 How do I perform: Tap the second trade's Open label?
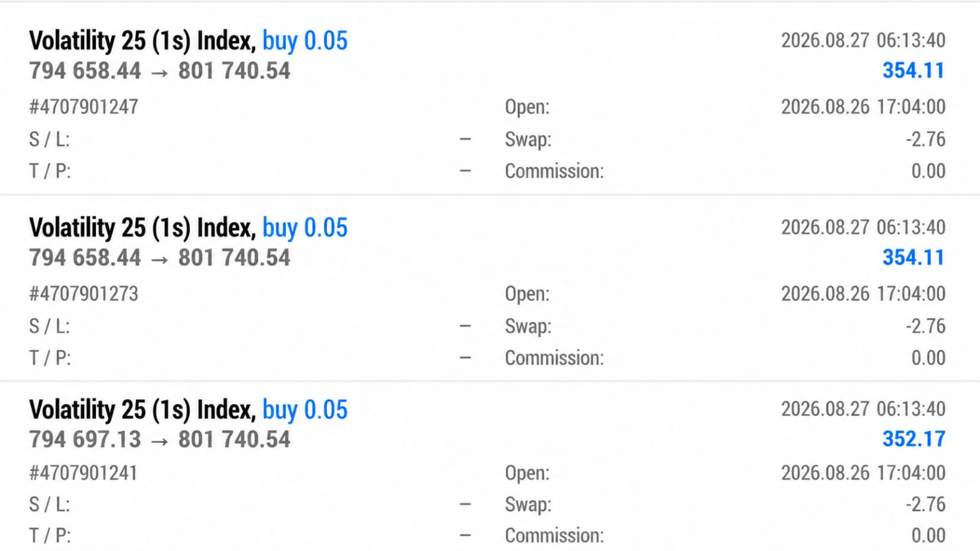click(527, 294)
